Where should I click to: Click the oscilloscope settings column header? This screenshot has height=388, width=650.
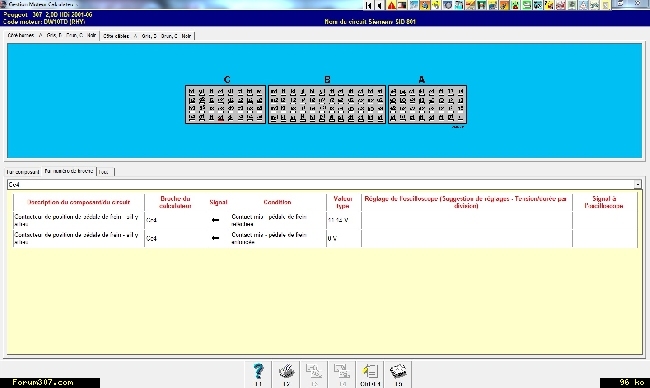[x=466, y=202]
